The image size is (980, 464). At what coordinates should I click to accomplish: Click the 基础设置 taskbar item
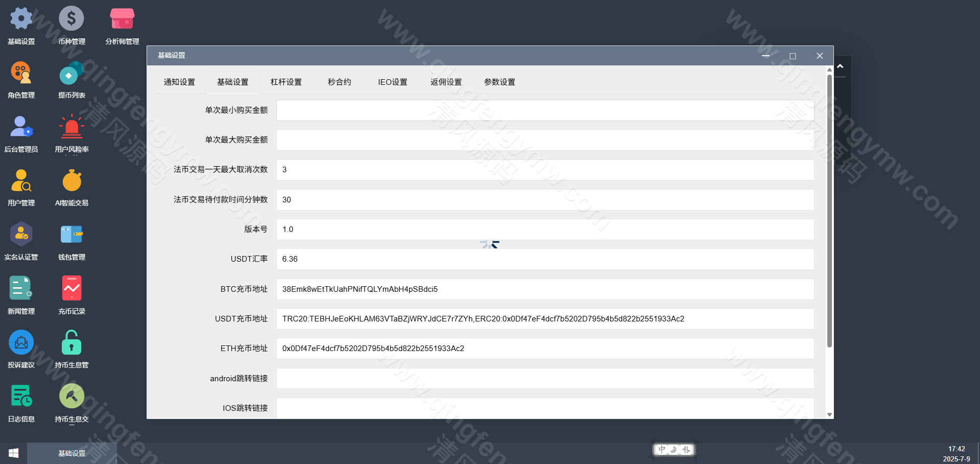pyautogui.click(x=72, y=453)
